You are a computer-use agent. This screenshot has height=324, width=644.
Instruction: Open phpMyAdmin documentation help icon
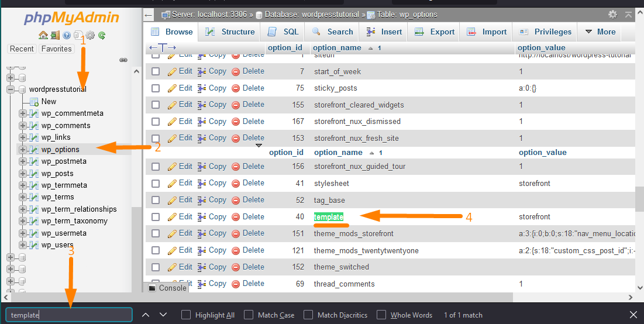coord(67,35)
